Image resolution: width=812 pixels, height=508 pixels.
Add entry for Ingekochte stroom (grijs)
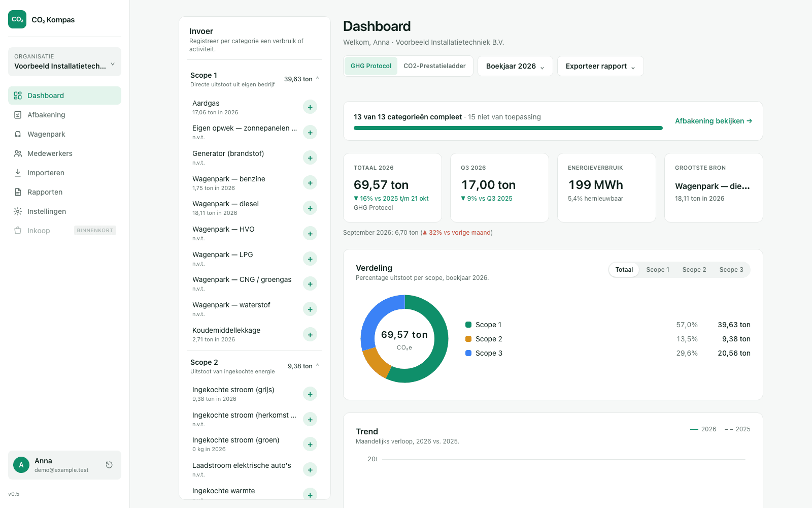pyautogui.click(x=310, y=394)
